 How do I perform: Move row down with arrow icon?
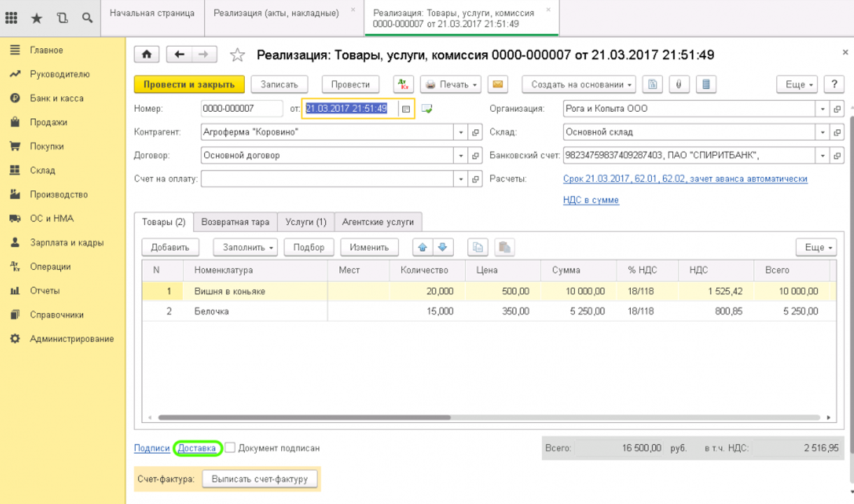443,247
